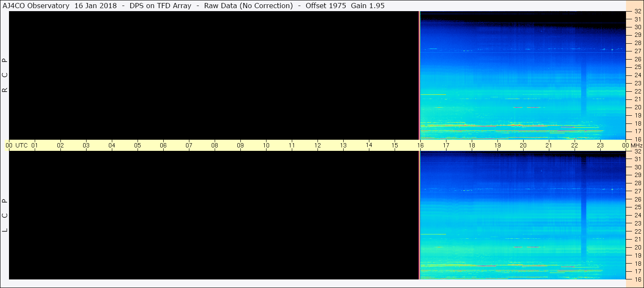
Task: Click hour 20 on the UTC time axis
Action: tap(523, 145)
